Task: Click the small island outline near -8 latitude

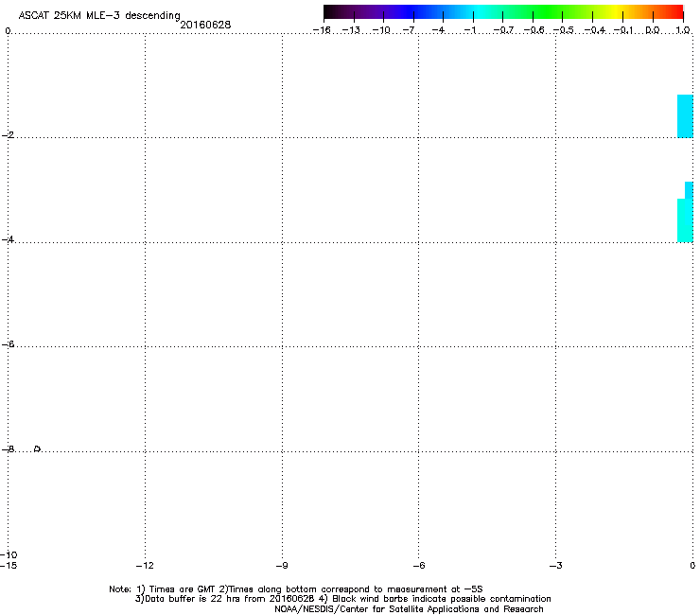Action: coord(38,448)
